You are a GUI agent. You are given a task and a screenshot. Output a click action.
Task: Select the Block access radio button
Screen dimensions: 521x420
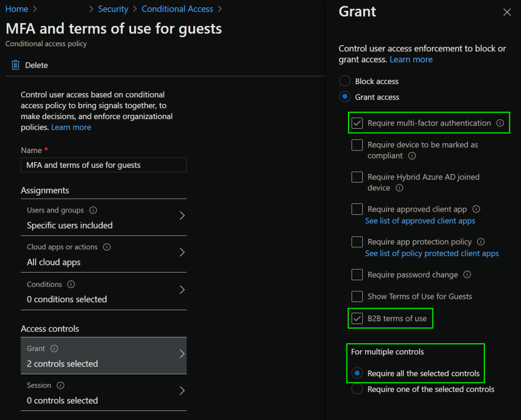click(x=345, y=81)
